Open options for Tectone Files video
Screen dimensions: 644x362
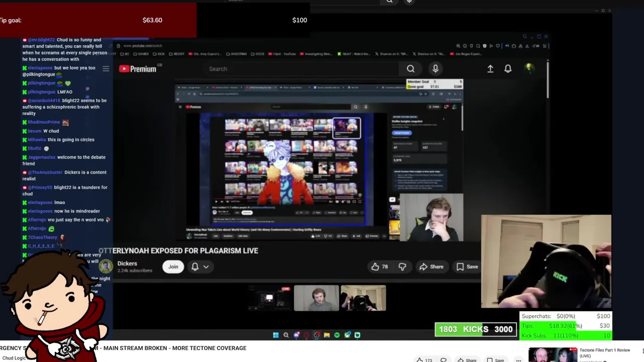(x=642, y=351)
